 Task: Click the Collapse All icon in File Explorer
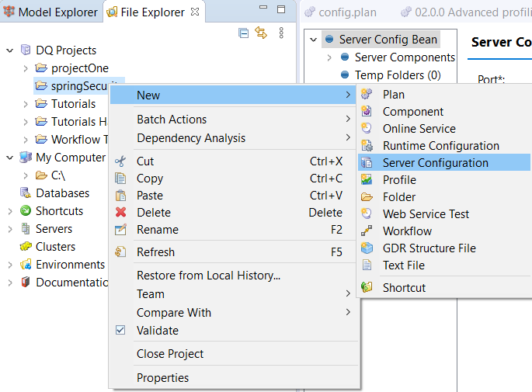click(x=244, y=33)
